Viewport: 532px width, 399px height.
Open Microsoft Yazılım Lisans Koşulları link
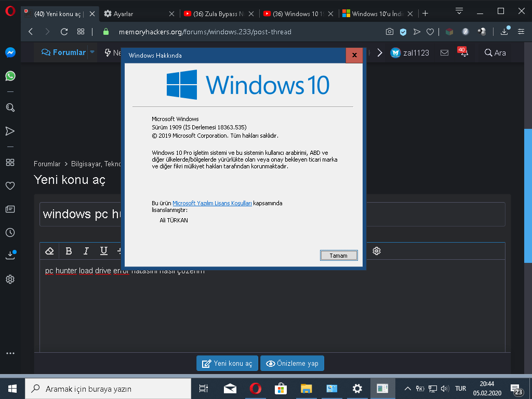pyautogui.click(x=212, y=203)
